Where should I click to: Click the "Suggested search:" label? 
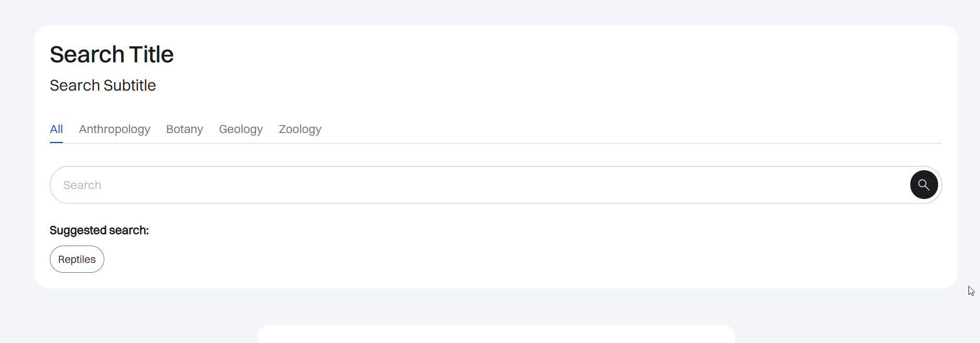point(99,230)
